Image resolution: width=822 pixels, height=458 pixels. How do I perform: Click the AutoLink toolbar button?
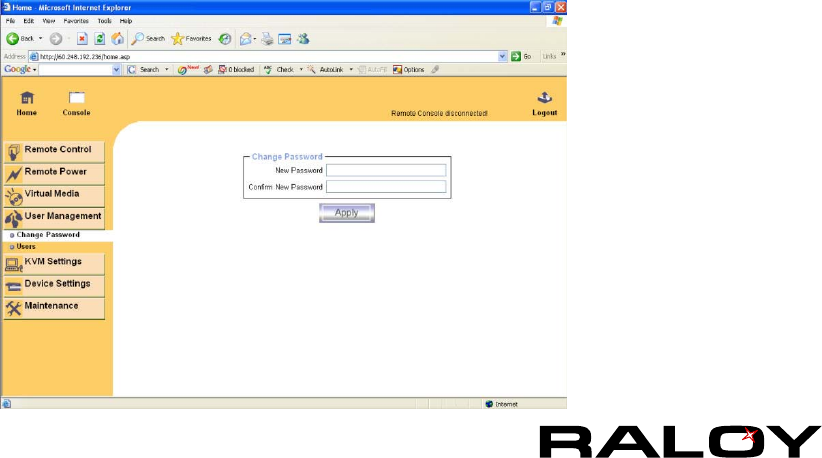point(325,69)
